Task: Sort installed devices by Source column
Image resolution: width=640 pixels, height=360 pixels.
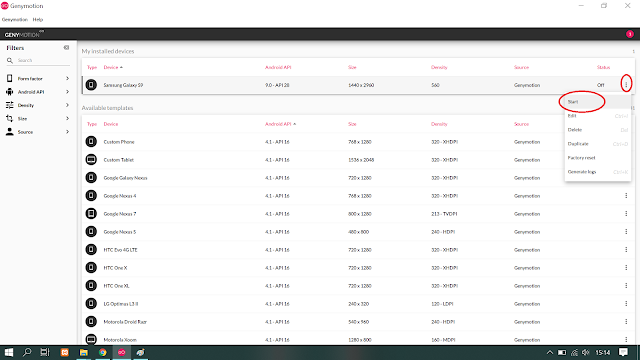Action: [521, 67]
